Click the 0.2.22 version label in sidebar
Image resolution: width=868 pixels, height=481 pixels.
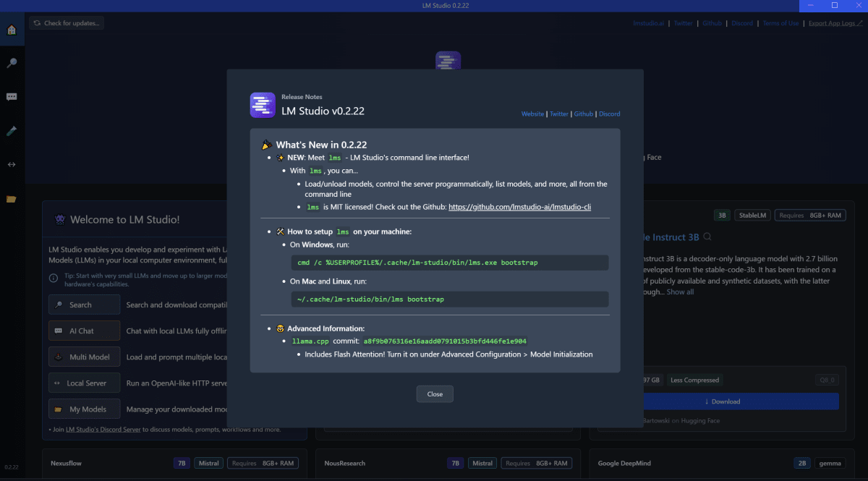click(x=12, y=468)
